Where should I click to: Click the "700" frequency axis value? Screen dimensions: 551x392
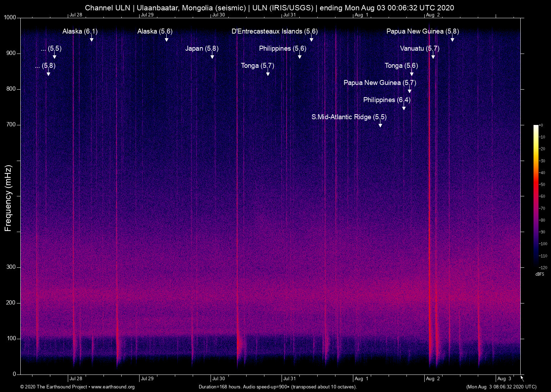pos(11,125)
